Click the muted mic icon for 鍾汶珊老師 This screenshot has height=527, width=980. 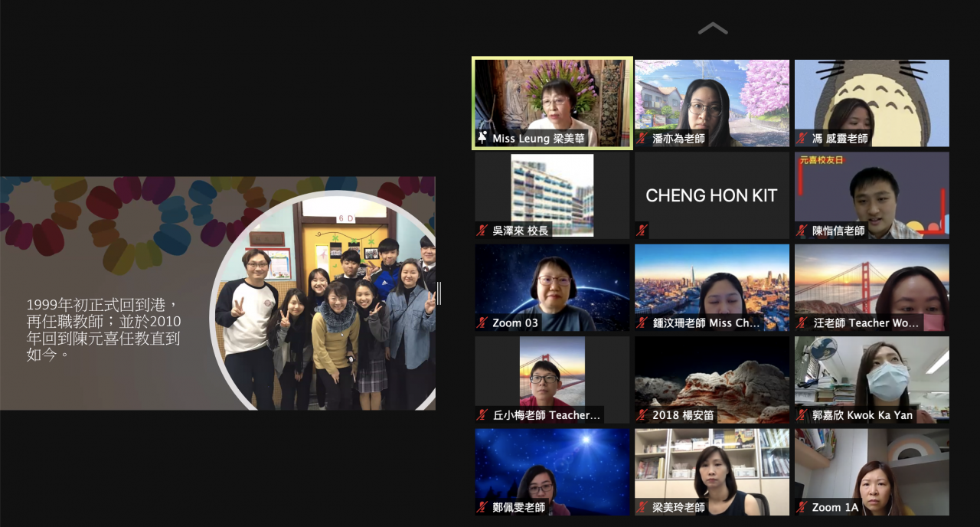(642, 323)
